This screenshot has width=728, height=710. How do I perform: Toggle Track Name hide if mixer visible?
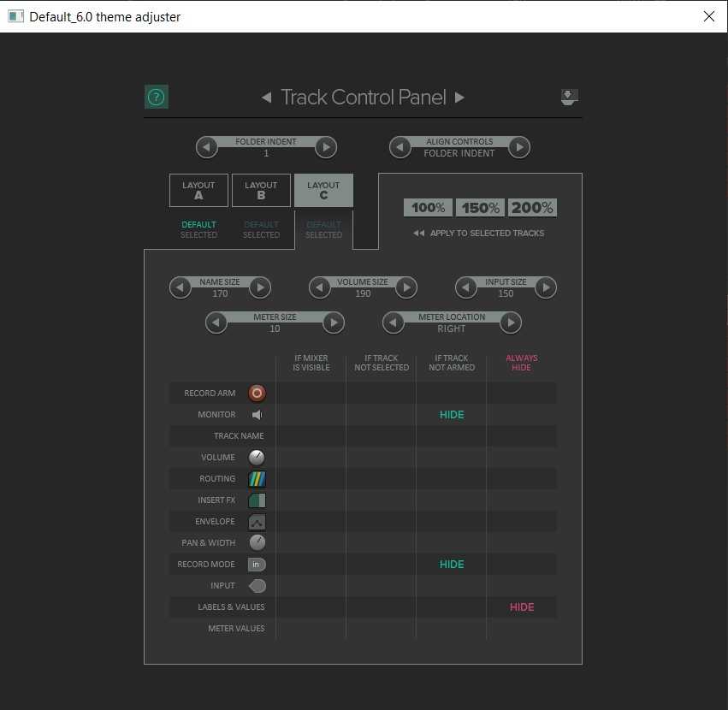pyautogui.click(x=311, y=436)
